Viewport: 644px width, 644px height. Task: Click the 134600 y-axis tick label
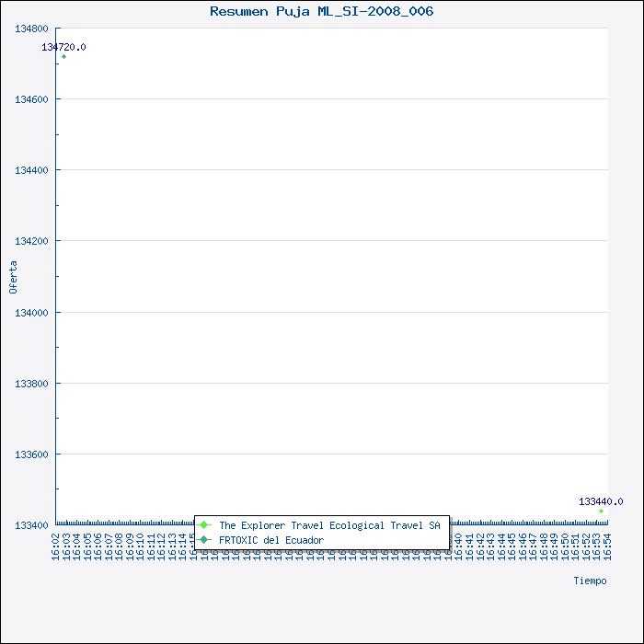point(31,99)
